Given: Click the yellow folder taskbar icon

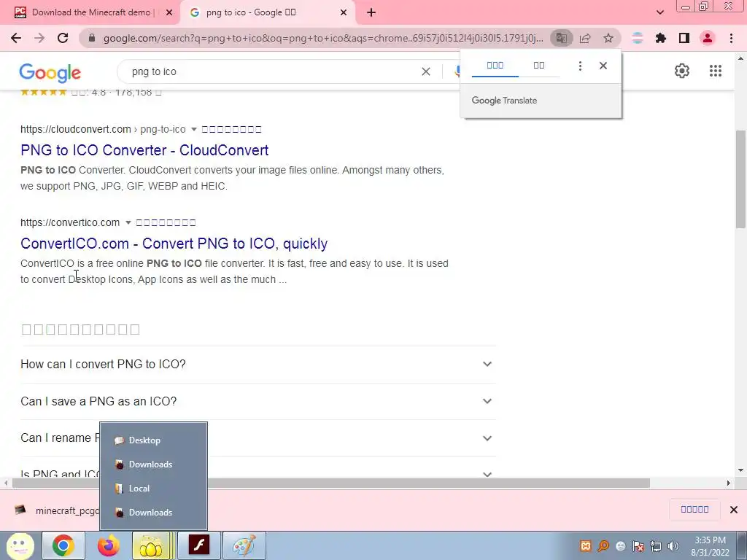Looking at the screenshot, I should (x=153, y=545).
